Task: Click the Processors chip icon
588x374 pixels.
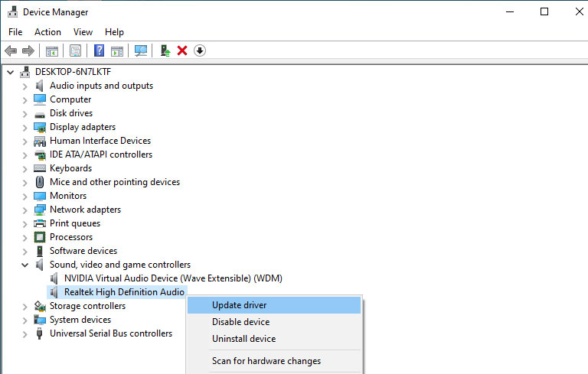Action: [39, 237]
